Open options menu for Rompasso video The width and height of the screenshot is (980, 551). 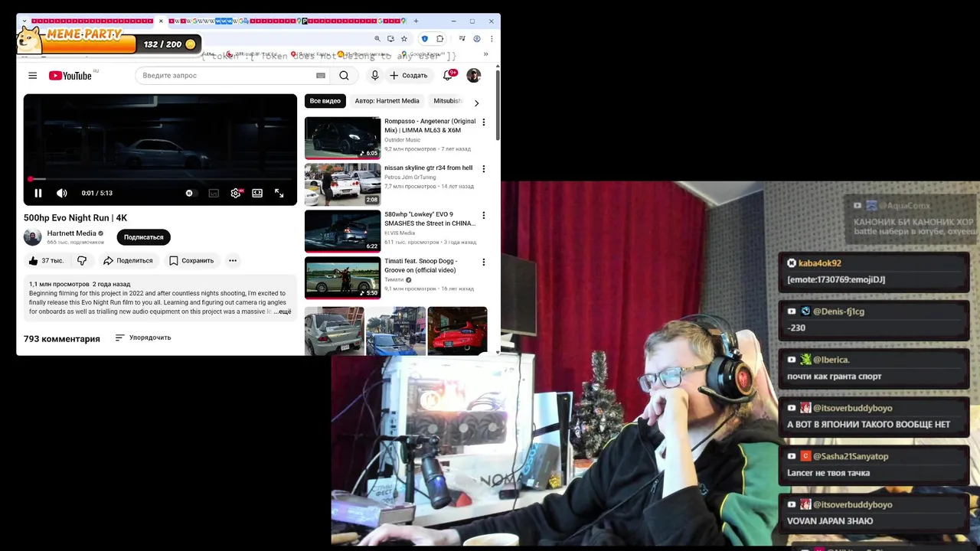point(483,122)
